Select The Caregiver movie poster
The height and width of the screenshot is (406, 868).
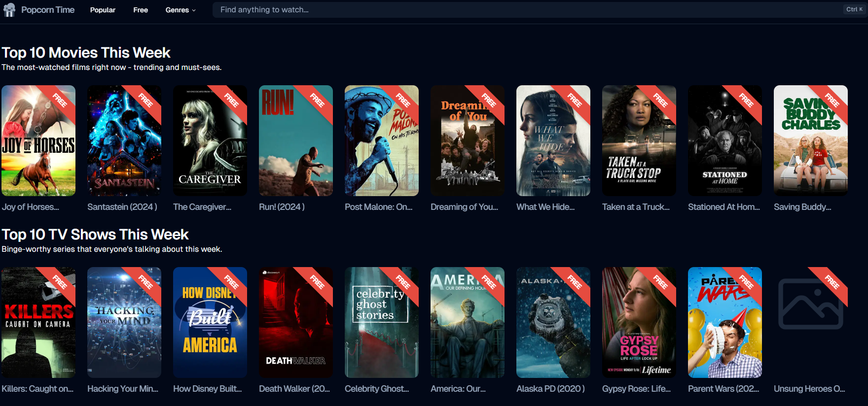(210, 140)
